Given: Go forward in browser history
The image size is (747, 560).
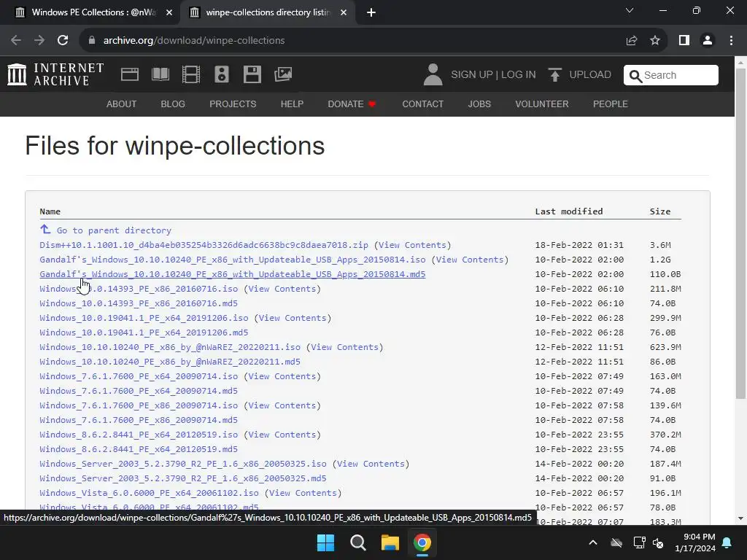Looking at the screenshot, I should (39, 41).
